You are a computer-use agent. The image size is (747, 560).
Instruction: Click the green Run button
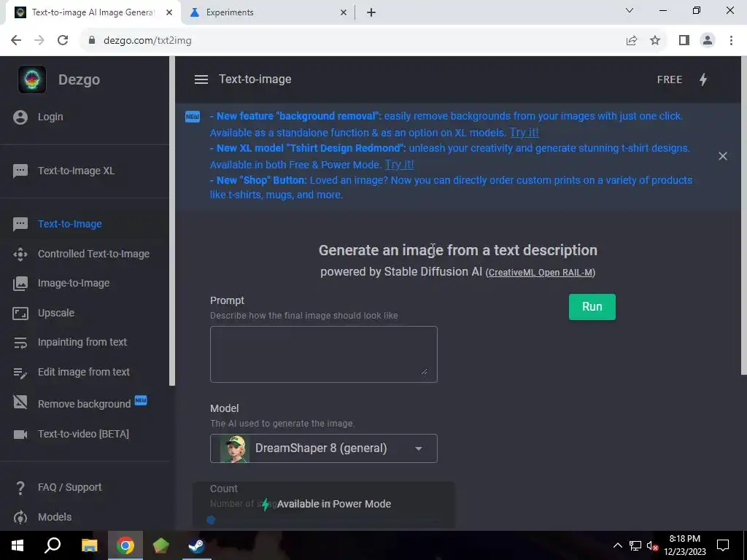point(592,307)
